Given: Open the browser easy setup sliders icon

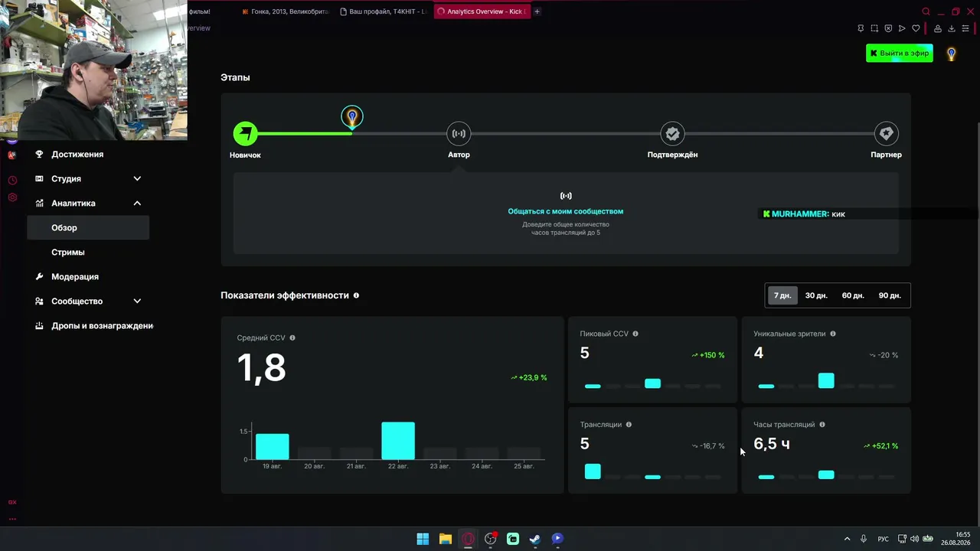Looking at the screenshot, I should click(x=965, y=28).
